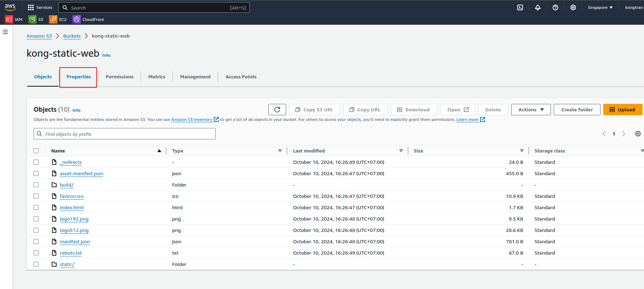
Task: Go to next page of objects
Action: tap(624, 134)
